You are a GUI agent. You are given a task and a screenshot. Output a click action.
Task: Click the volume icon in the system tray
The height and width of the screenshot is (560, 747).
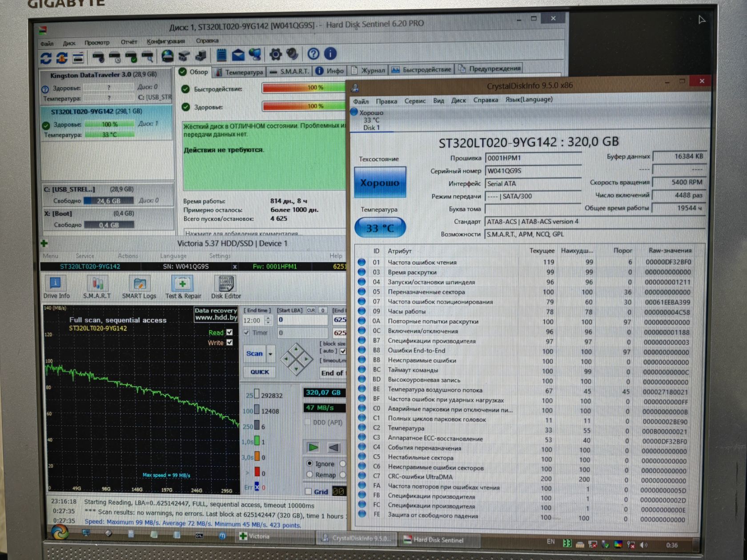coord(643,545)
